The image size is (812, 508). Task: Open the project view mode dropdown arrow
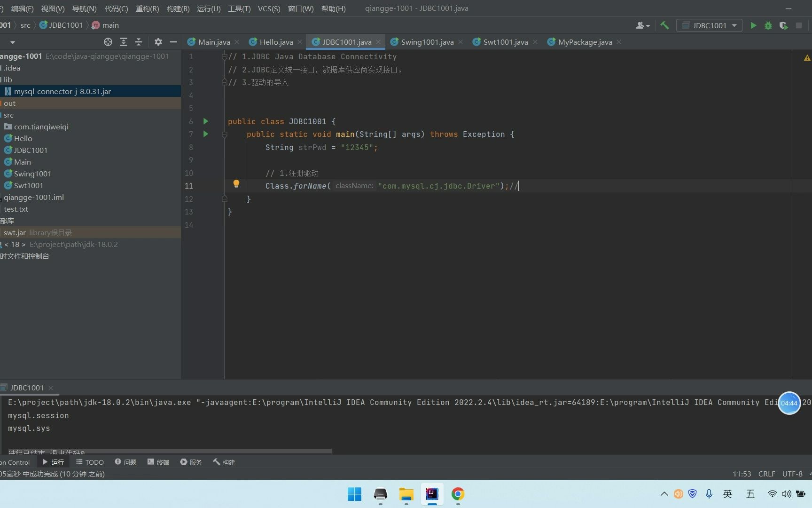pyautogui.click(x=13, y=42)
